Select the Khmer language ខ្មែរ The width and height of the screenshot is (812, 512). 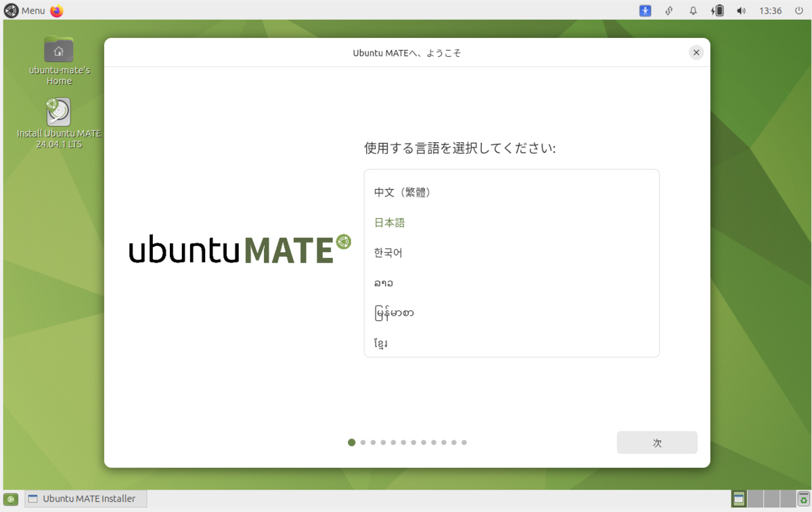[x=512, y=343]
